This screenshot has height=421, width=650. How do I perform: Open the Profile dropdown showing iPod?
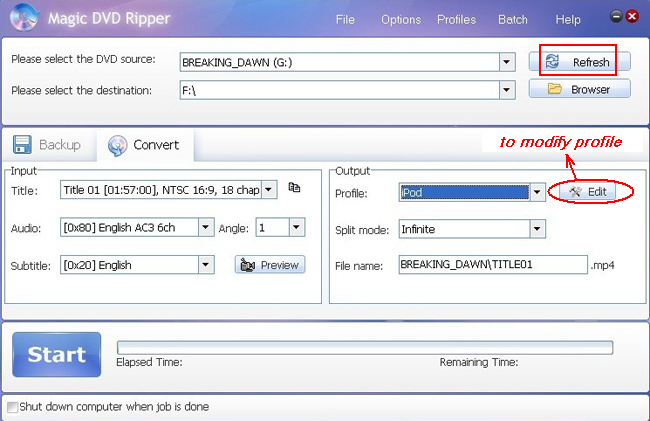[x=537, y=192]
